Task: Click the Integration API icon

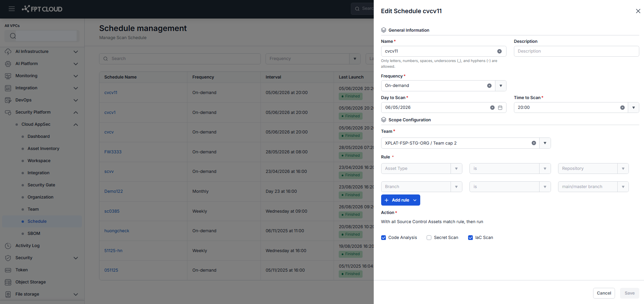Action: (8, 88)
